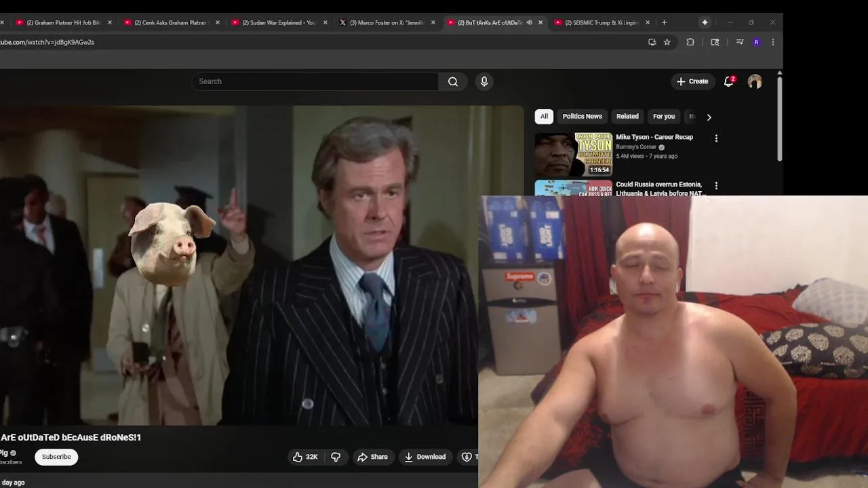Dislike the video with thumbs down
The image size is (868, 488).
coord(336,457)
